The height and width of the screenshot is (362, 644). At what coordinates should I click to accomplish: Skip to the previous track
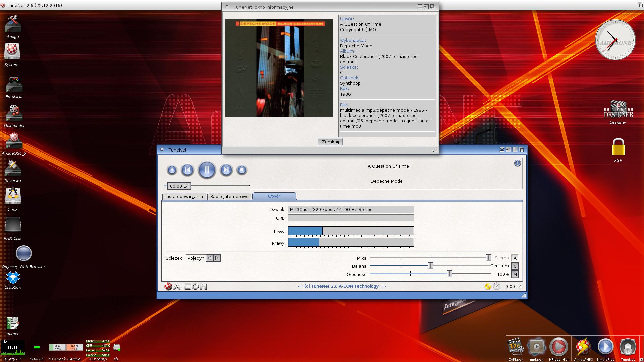[x=187, y=170]
